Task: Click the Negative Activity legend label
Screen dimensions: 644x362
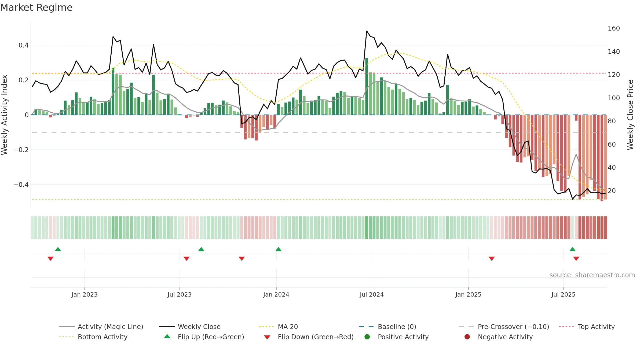Action: pos(505,337)
